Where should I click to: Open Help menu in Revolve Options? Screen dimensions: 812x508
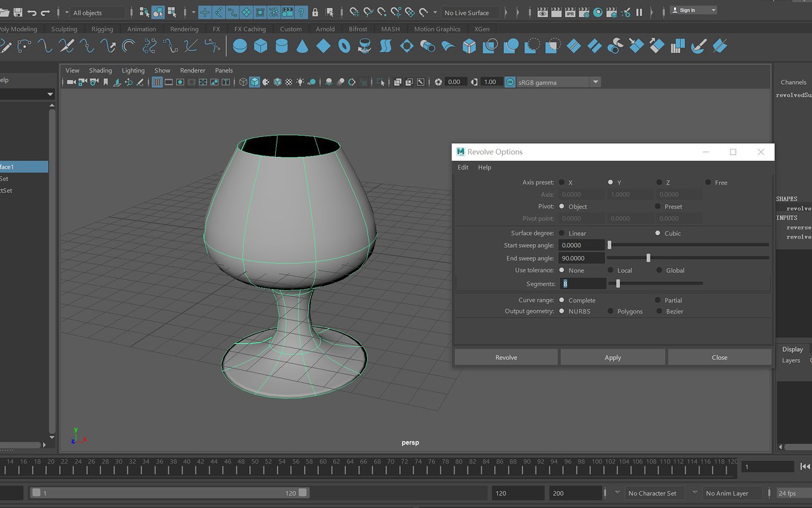pos(485,167)
